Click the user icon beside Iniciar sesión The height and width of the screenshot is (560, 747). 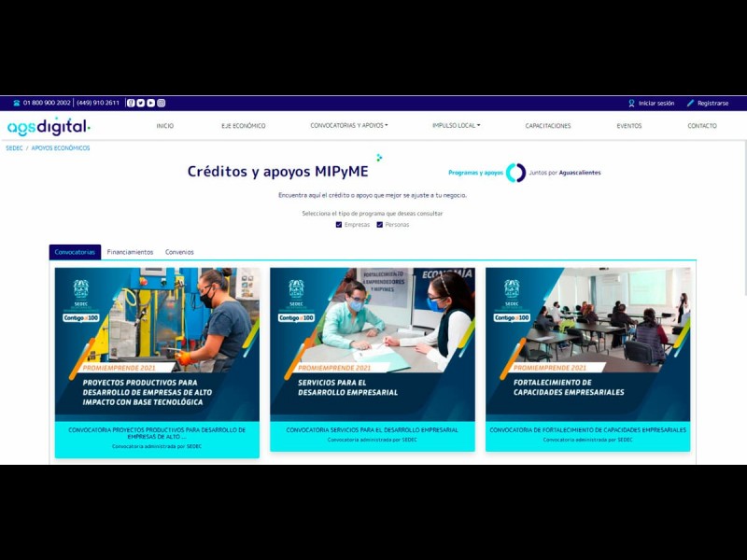click(631, 103)
